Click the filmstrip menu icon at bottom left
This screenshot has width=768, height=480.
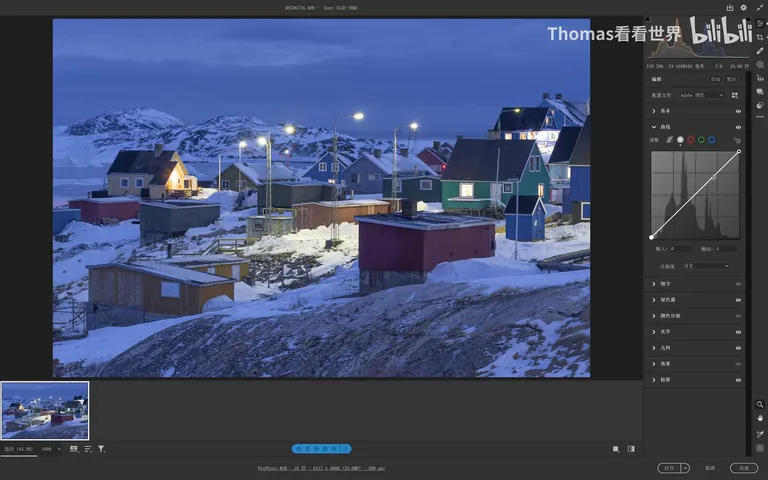73,449
